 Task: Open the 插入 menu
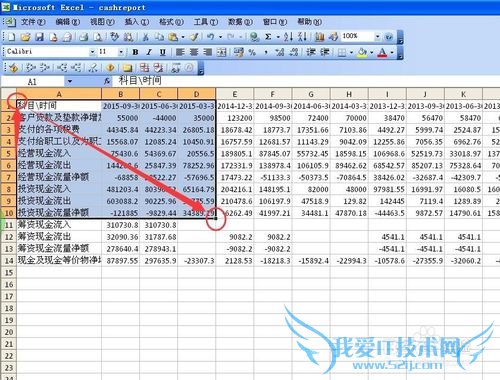(137, 22)
